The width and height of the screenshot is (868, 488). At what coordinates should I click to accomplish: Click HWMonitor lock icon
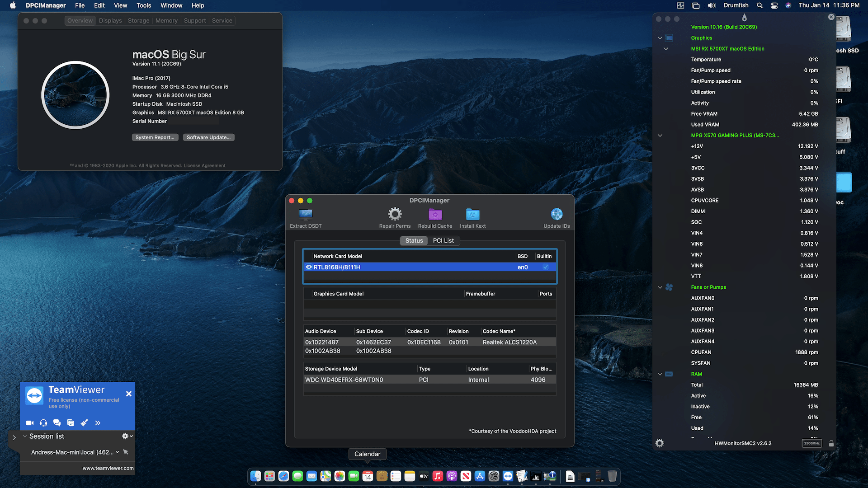[831, 443]
